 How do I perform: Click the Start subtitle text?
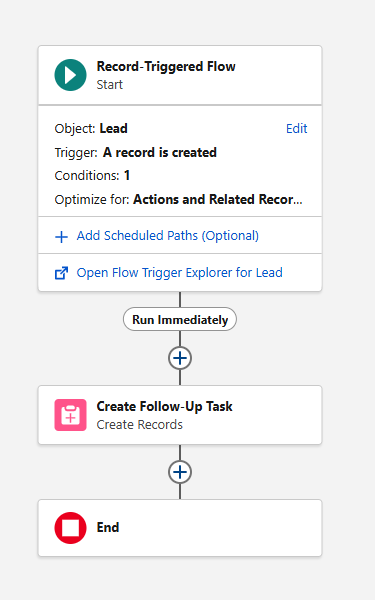pyautogui.click(x=109, y=85)
